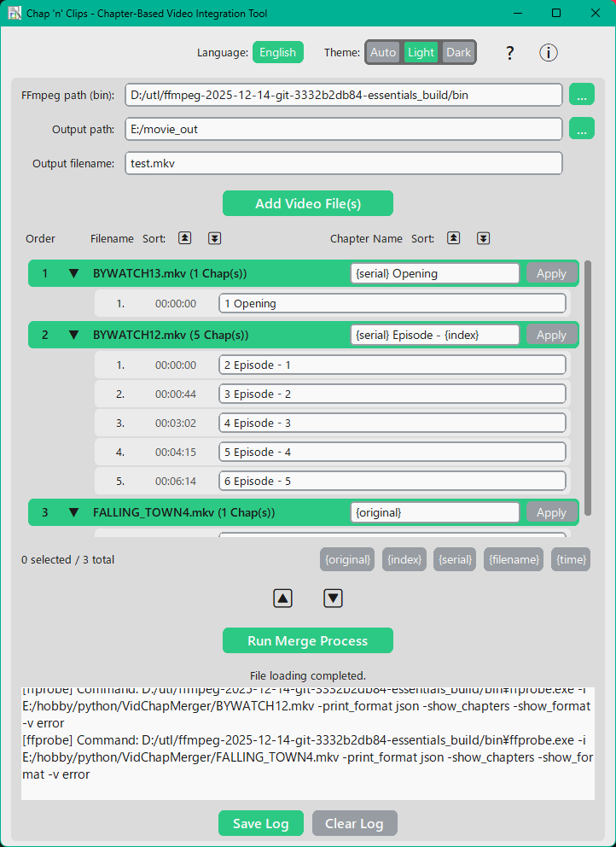Edit the '{serial} Episode - {index}' template field

[435, 335]
